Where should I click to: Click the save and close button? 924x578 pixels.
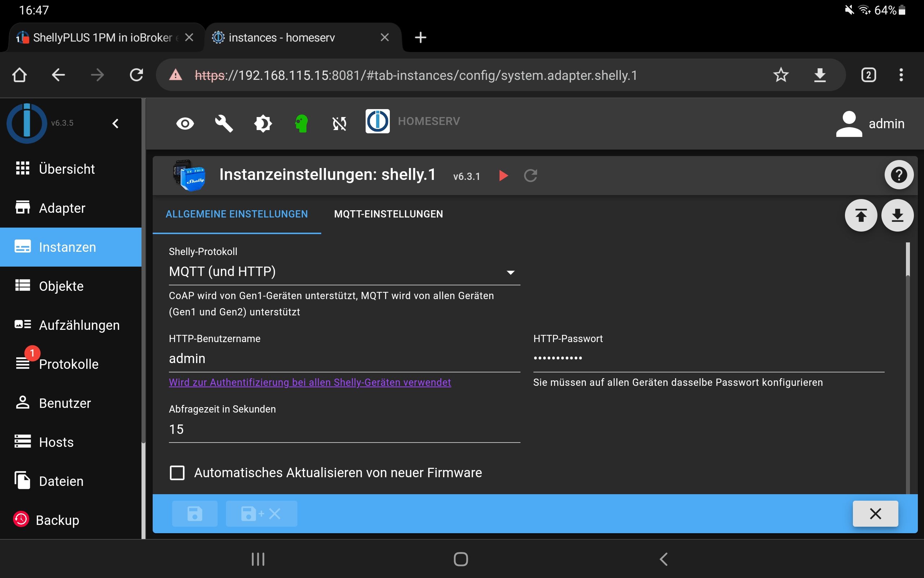(262, 513)
